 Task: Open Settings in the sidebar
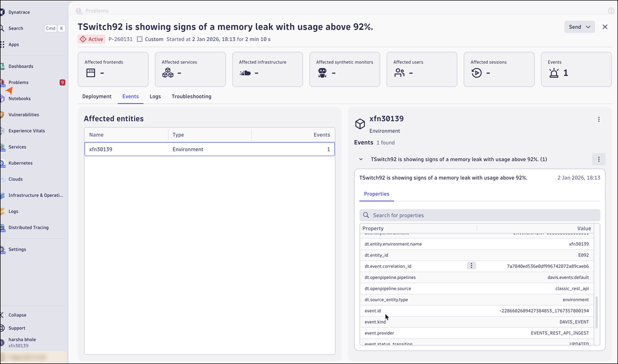17,249
